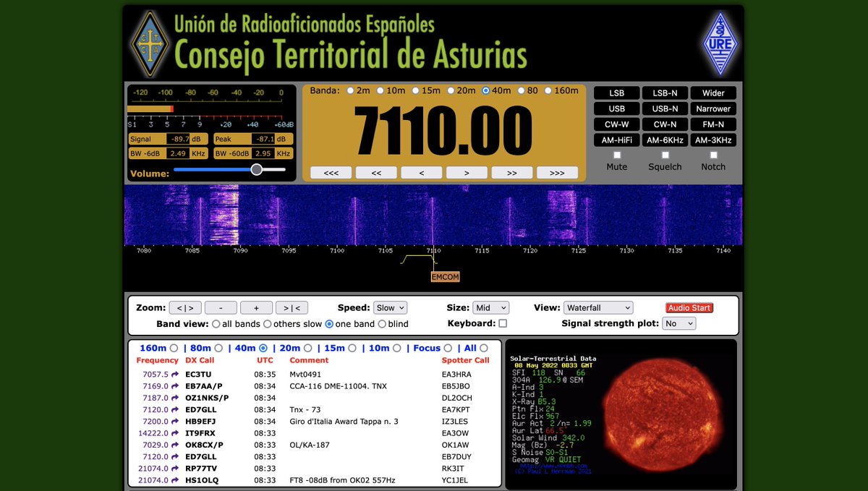
Task: Filter DX spots to 80m
Action: point(218,348)
